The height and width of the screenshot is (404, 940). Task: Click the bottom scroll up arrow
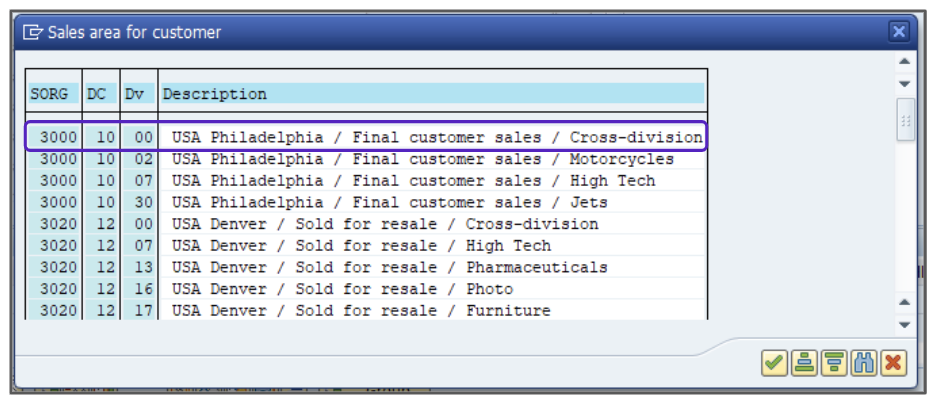coord(905,303)
